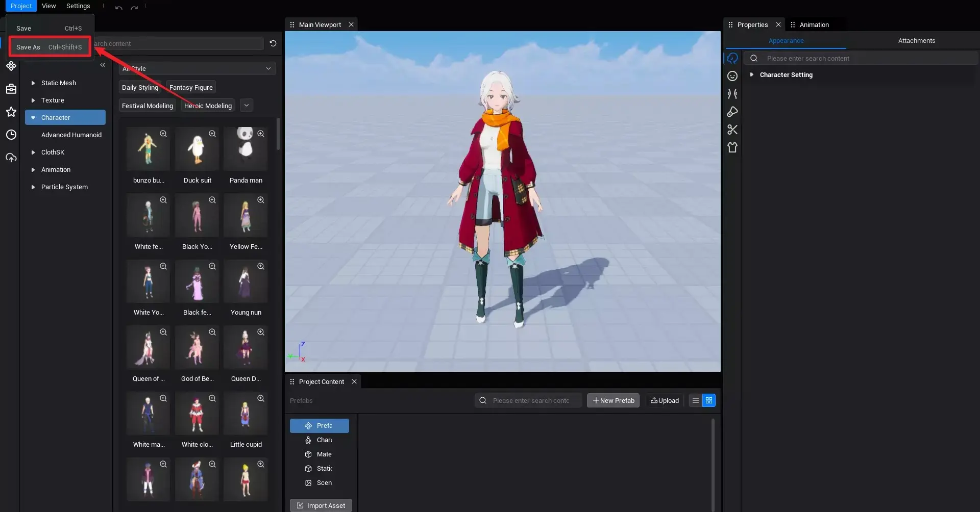Collapse the category sidebar with double chevron
This screenshot has height=512, width=980.
103,65
